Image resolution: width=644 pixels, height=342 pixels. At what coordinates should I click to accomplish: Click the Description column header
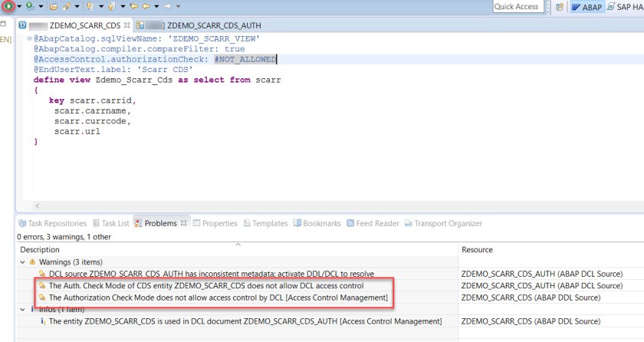click(x=40, y=250)
